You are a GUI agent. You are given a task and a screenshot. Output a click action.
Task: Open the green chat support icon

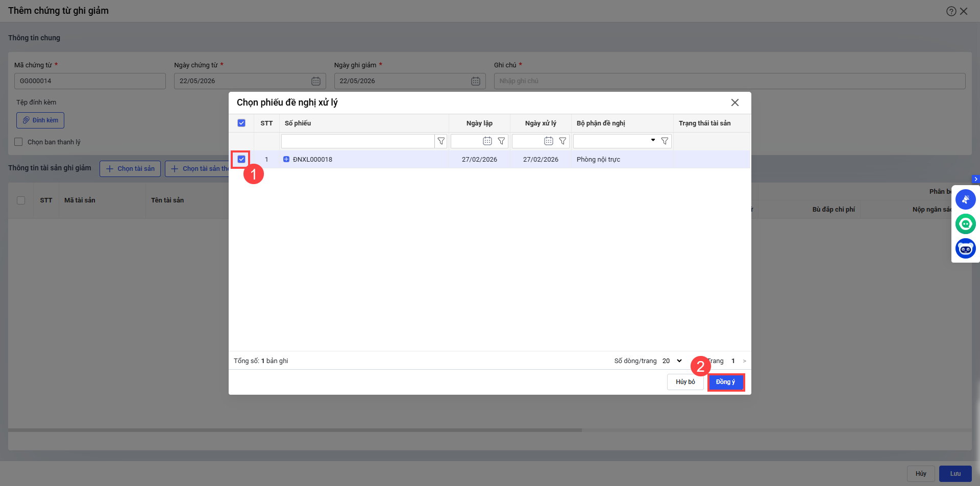click(965, 224)
